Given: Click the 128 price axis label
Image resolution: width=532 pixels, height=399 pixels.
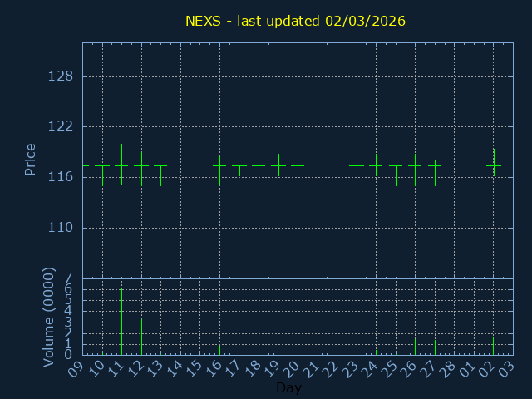Looking at the screenshot, I should click(62, 76).
